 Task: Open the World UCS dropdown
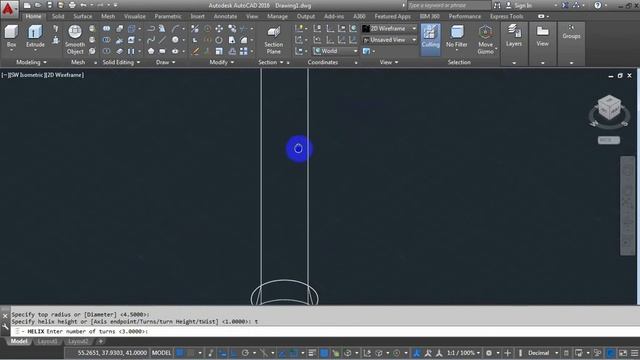pyautogui.click(x=336, y=51)
